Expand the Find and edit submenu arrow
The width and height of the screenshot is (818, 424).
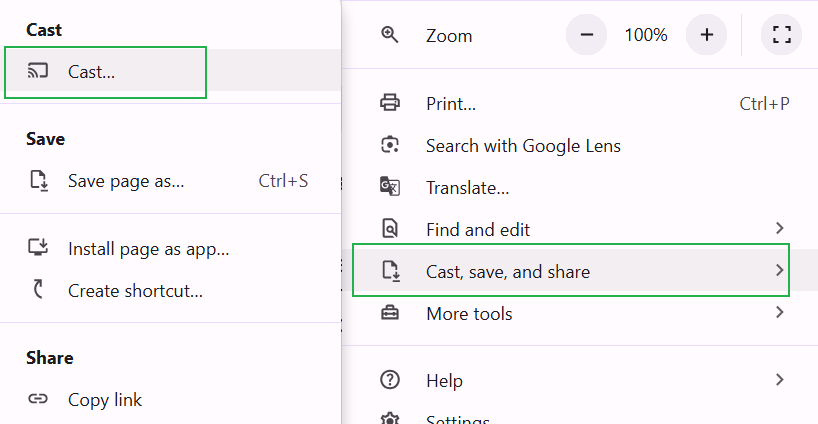[779, 229]
